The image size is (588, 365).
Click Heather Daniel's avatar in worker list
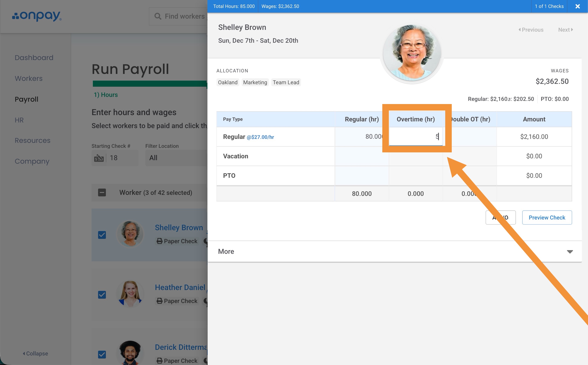pyautogui.click(x=130, y=294)
